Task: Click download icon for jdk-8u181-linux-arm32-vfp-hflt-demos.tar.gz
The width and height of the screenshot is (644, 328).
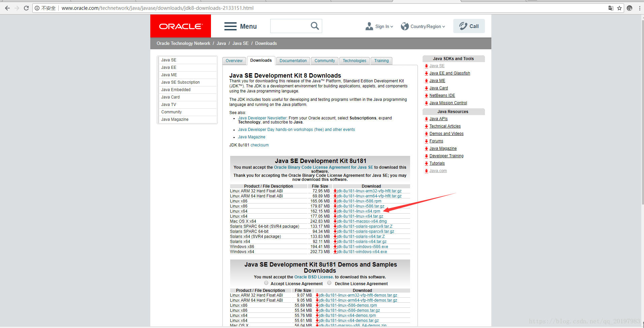Action: pos(317,295)
